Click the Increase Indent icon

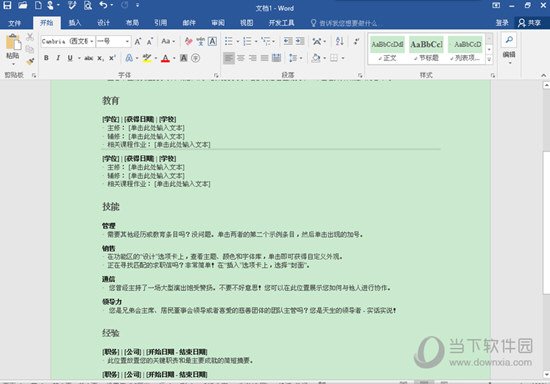[300, 41]
